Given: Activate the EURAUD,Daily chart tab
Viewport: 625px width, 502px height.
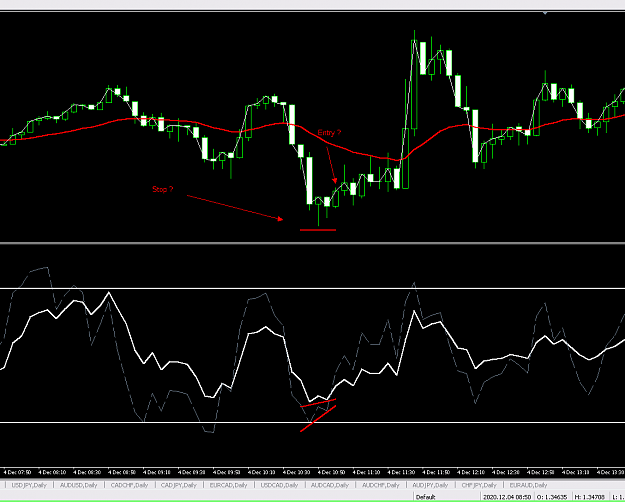Looking at the screenshot, I should point(528,485).
